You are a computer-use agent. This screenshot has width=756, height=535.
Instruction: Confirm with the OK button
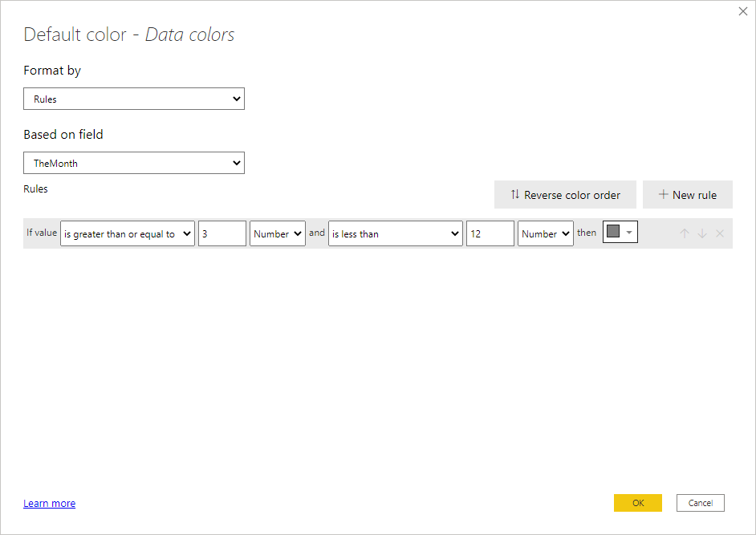(x=638, y=503)
